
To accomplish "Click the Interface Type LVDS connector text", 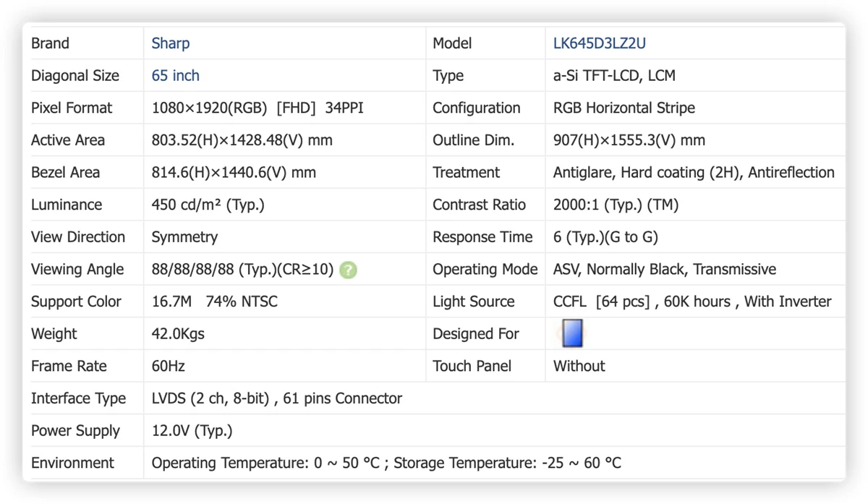I will tap(277, 398).
